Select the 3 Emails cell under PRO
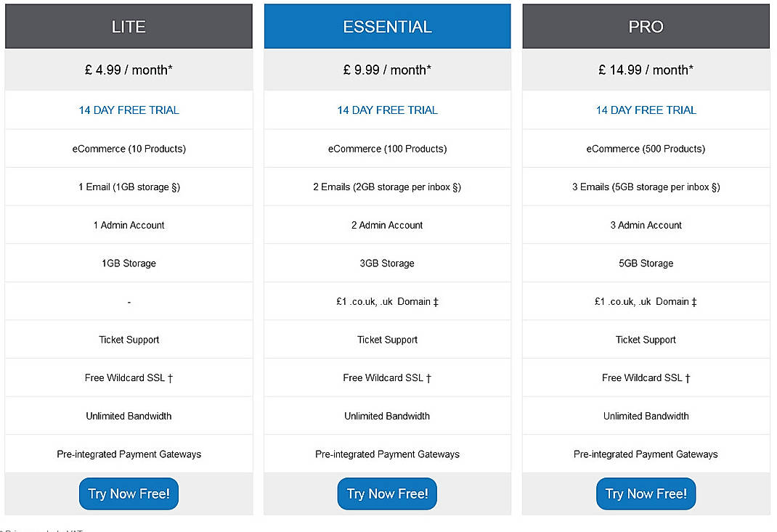The height and width of the screenshot is (532, 777). click(646, 187)
